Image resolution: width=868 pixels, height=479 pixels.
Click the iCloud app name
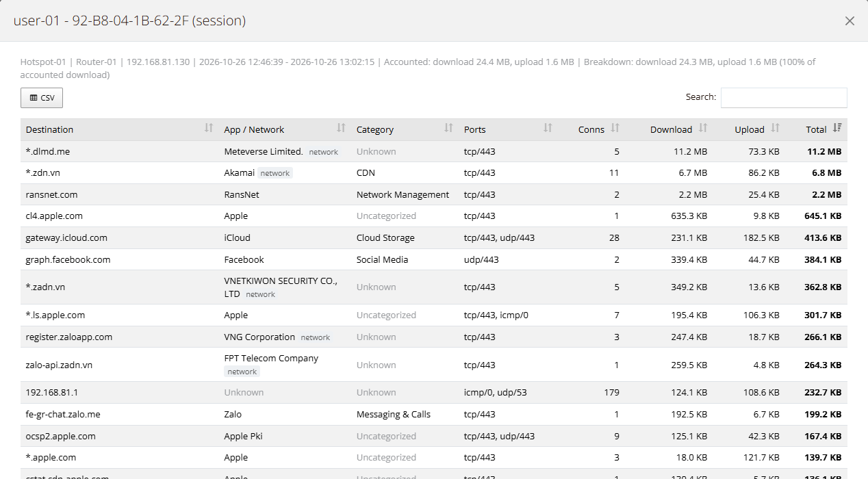coord(238,238)
